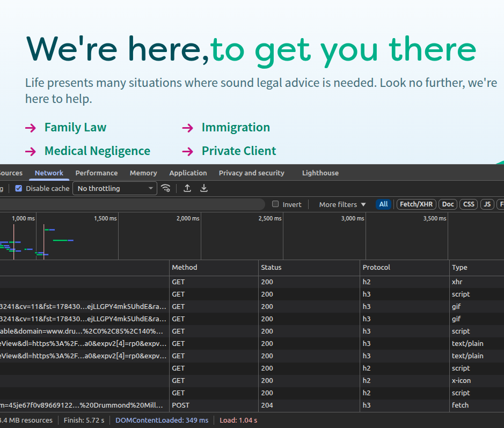Select the able&domain=www.dru... script request
Screen dimensions: 504x428
pos(252,331)
